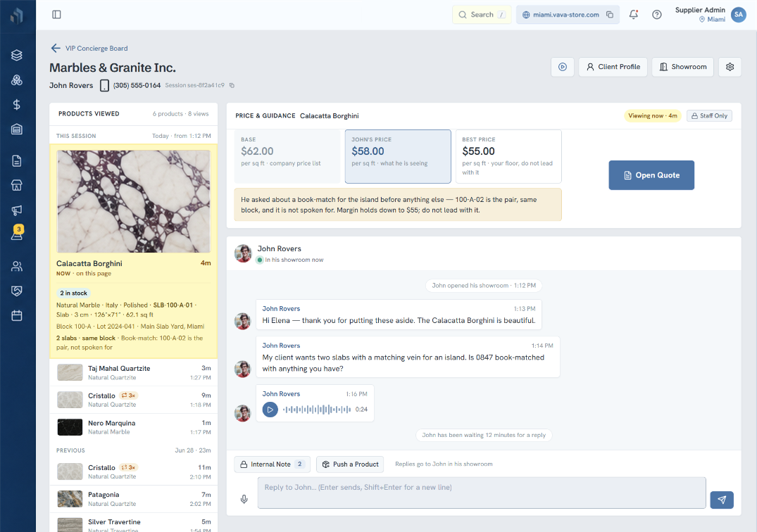Open the storefront sidebar icon
The image size is (757, 532).
(17, 185)
